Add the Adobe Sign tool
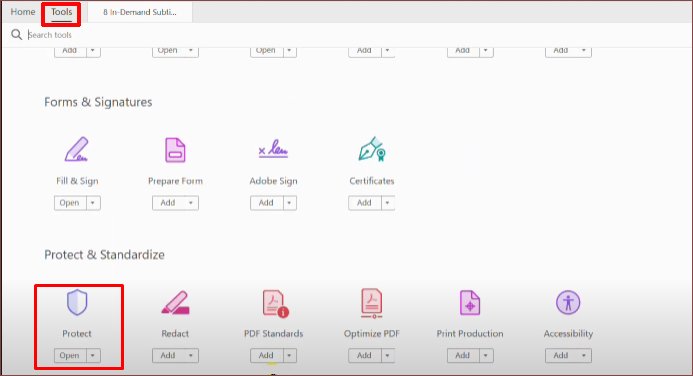Screen dimensions: 693x376 [x=266, y=203]
